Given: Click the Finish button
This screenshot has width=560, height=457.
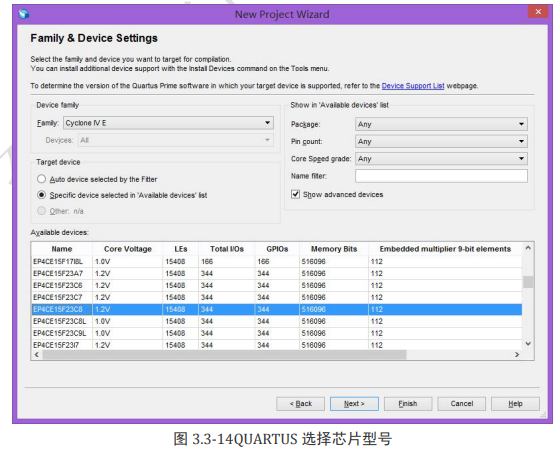Looking at the screenshot, I should pyautogui.click(x=408, y=404).
